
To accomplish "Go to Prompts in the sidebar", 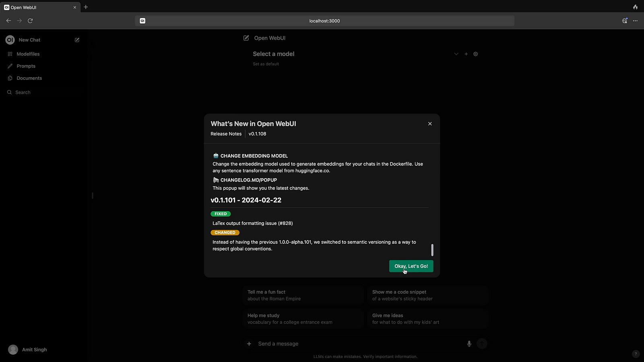I will pos(26,66).
